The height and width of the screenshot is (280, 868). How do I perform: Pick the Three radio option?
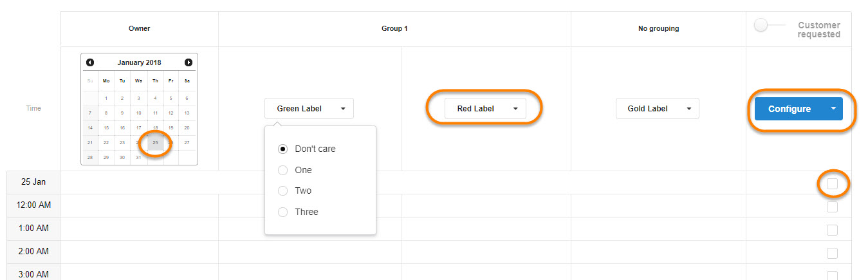coord(282,212)
